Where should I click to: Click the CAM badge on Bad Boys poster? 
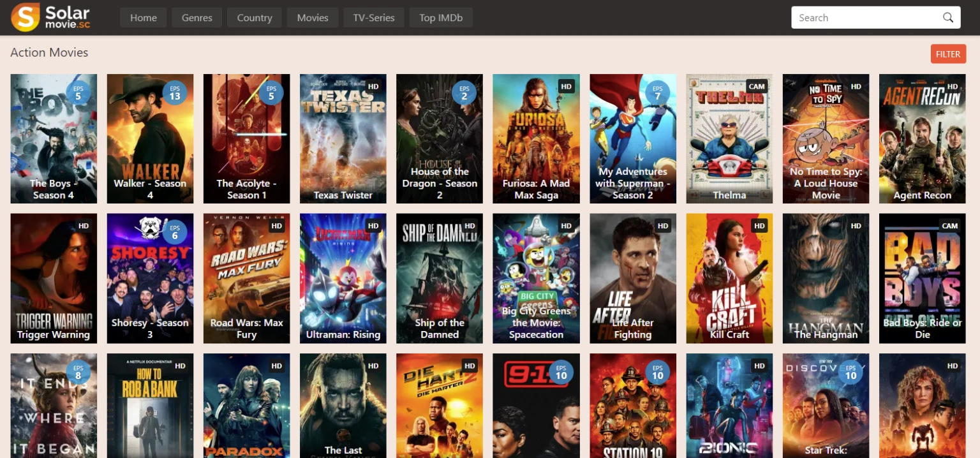[x=949, y=226]
